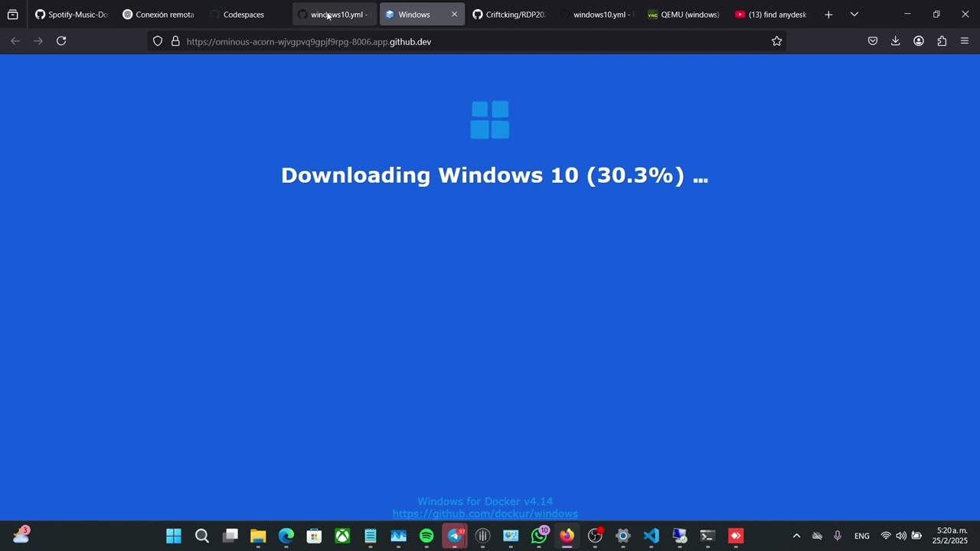Screen dimensions: 980x551
Task: Open a new browser tab
Action: coord(828,15)
